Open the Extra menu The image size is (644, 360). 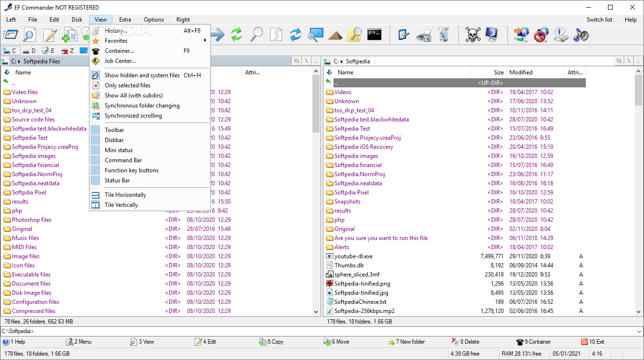click(x=125, y=20)
